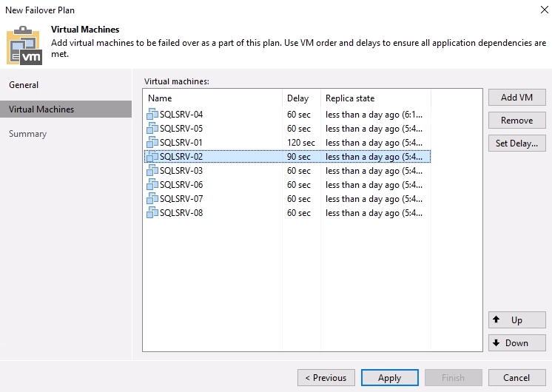Select the Virtual Machines wizard step
This screenshot has width=552, height=392.
point(41,109)
